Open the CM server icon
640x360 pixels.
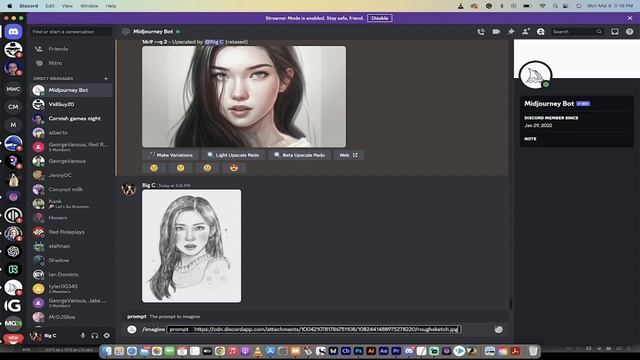tap(13, 107)
